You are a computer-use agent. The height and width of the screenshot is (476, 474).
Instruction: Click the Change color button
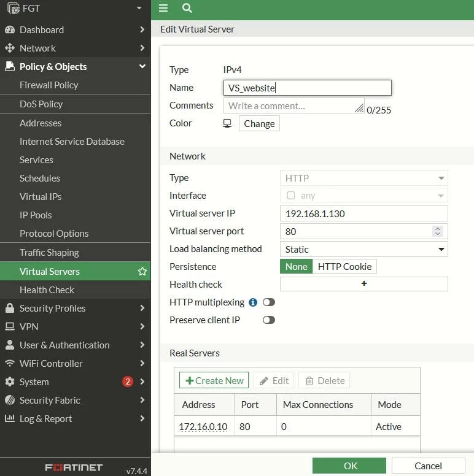click(x=259, y=123)
